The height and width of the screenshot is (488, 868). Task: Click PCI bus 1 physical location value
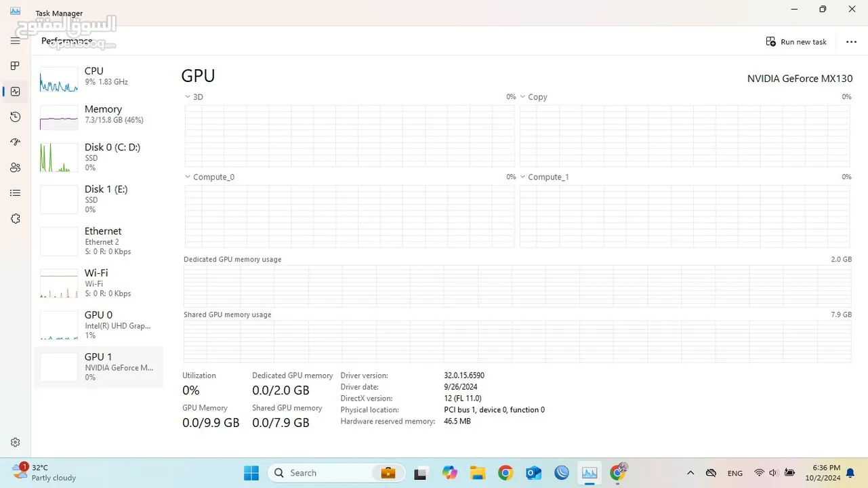495,410
